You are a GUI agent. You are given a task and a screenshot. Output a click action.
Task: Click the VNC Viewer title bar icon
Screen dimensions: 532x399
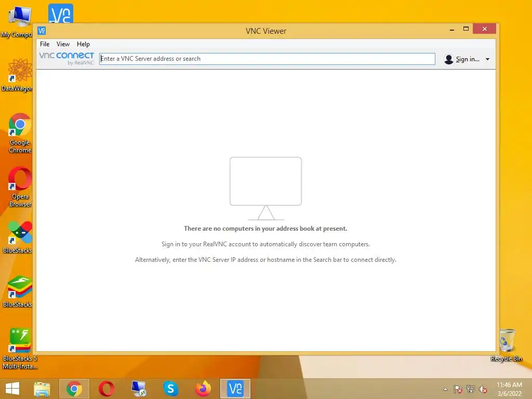pos(42,31)
